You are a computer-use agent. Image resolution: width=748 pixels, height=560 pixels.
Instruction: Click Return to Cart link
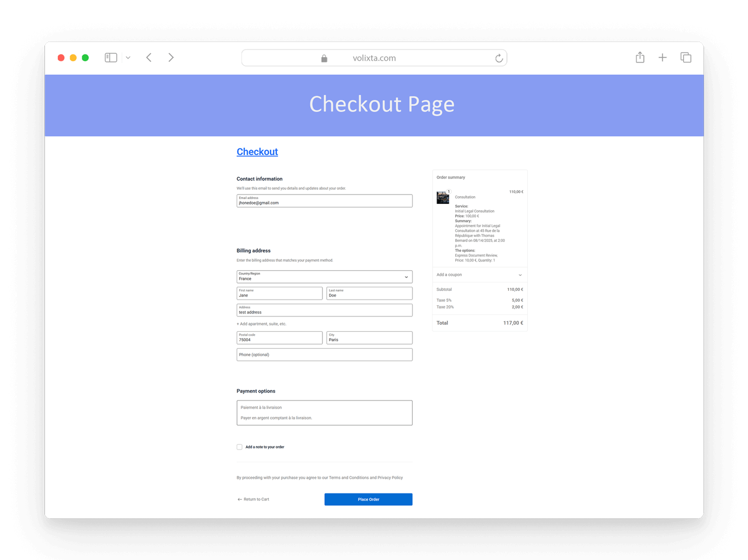tap(254, 499)
